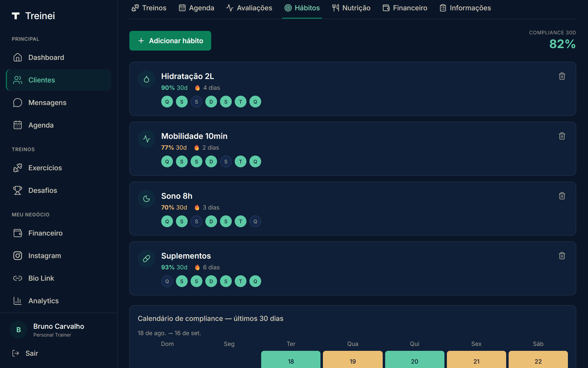Delete the Sono 8h habit
This screenshot has width=588, height=368.
point(562,196)
